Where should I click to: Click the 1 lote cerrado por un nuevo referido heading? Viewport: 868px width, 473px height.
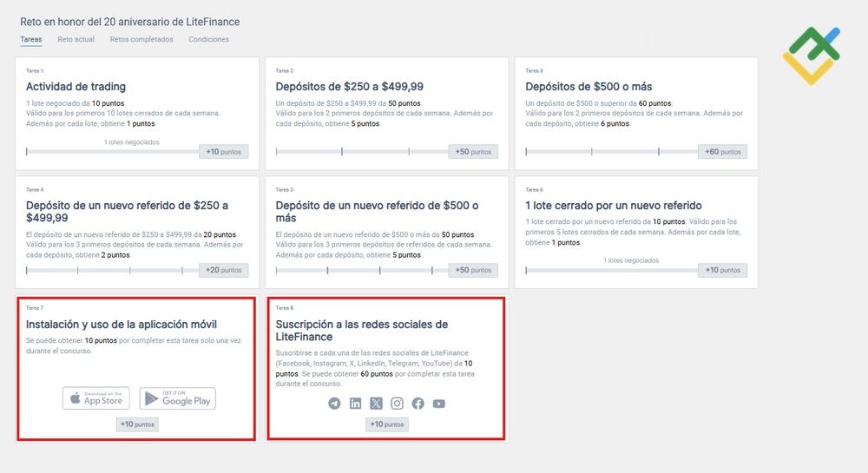[x=614, y=205]
